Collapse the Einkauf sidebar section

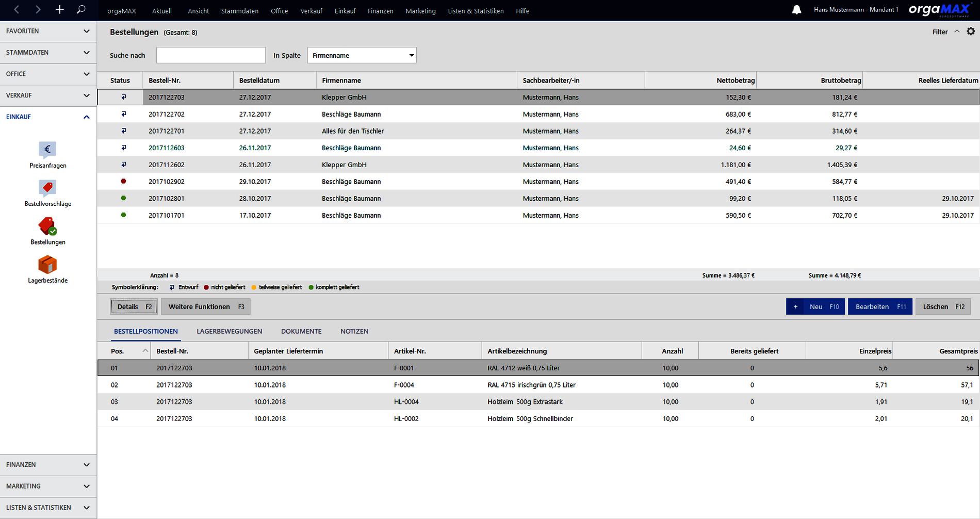(x=48, y=117)
